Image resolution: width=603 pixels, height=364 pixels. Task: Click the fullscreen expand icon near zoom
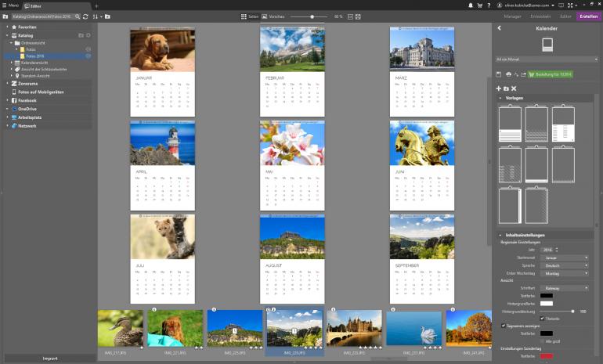pos(358,16)
